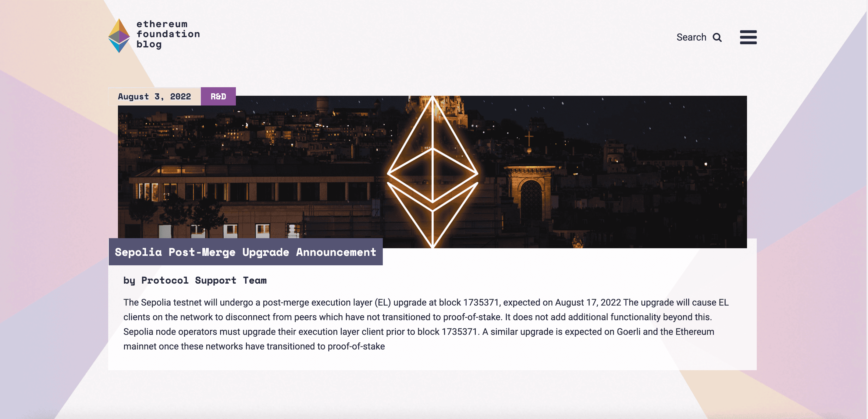Open the Sepolia Post-Merge Upgrade Announcement article
This screenshot has height=419, width=868.
[246, 252]
